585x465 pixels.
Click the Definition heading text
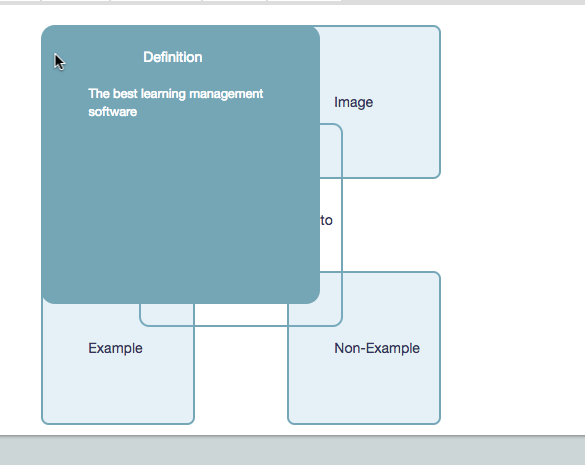tap(173, 57)
